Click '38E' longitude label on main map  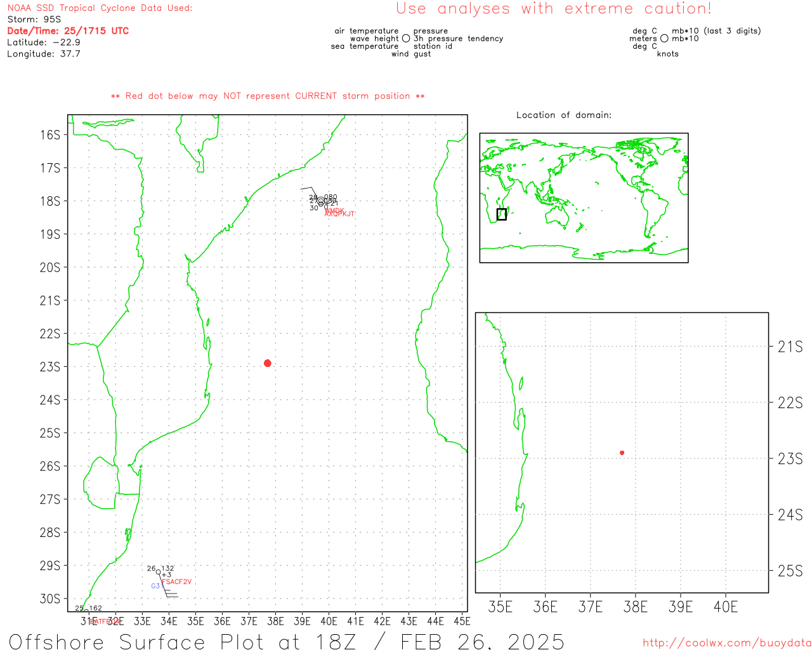[275, 621]
